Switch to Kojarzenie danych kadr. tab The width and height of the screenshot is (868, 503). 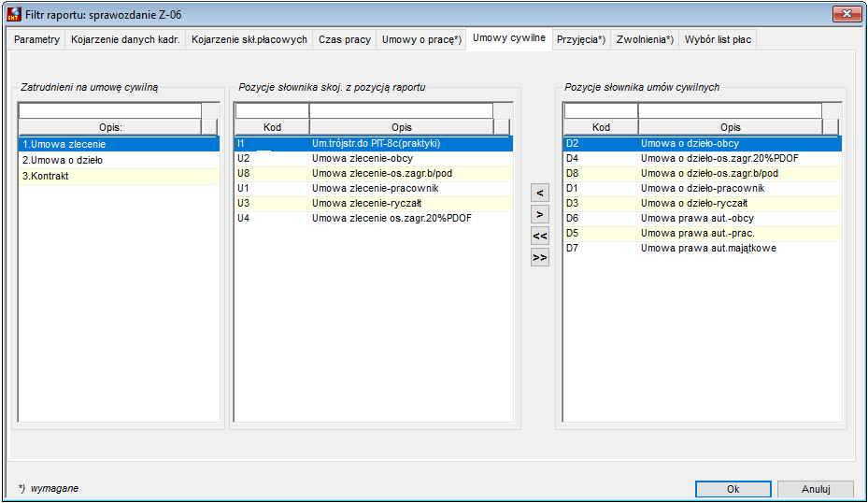pyautogui.click(x=125, y=40)
